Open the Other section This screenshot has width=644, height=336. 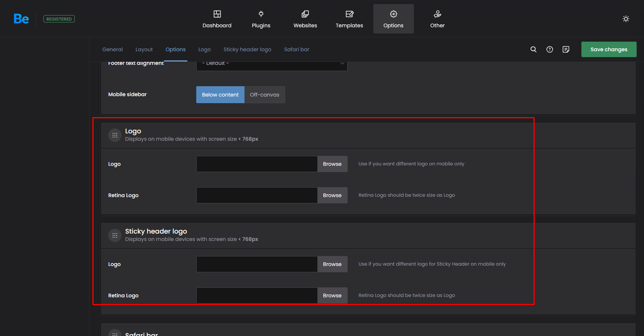coord(437,19)
